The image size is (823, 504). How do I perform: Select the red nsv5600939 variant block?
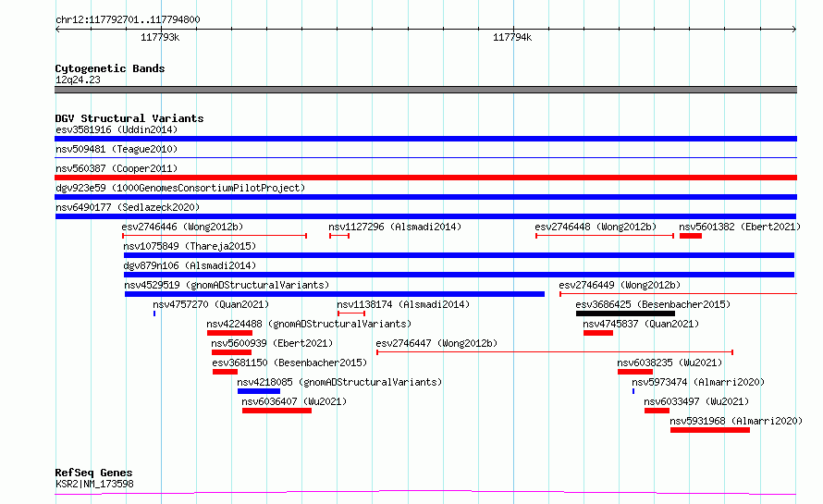tap(231, 352)
